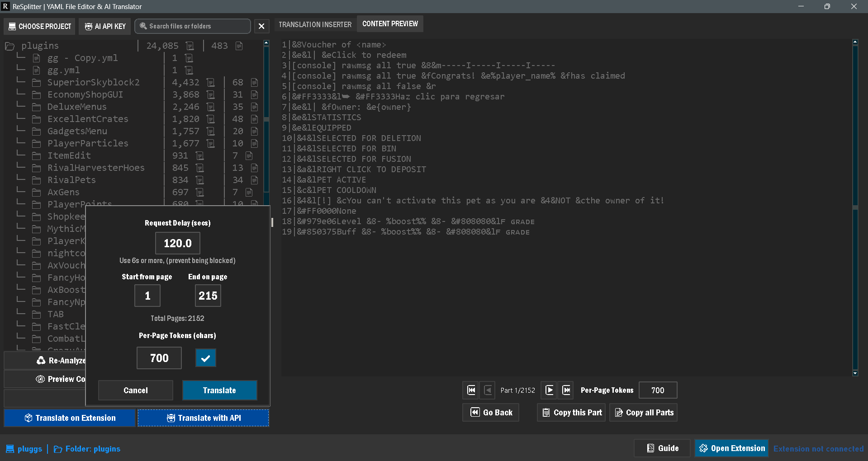Edit dialog Per-Page Tokens field showing 700
Viewport: 868px width, 461px height.
159,358
